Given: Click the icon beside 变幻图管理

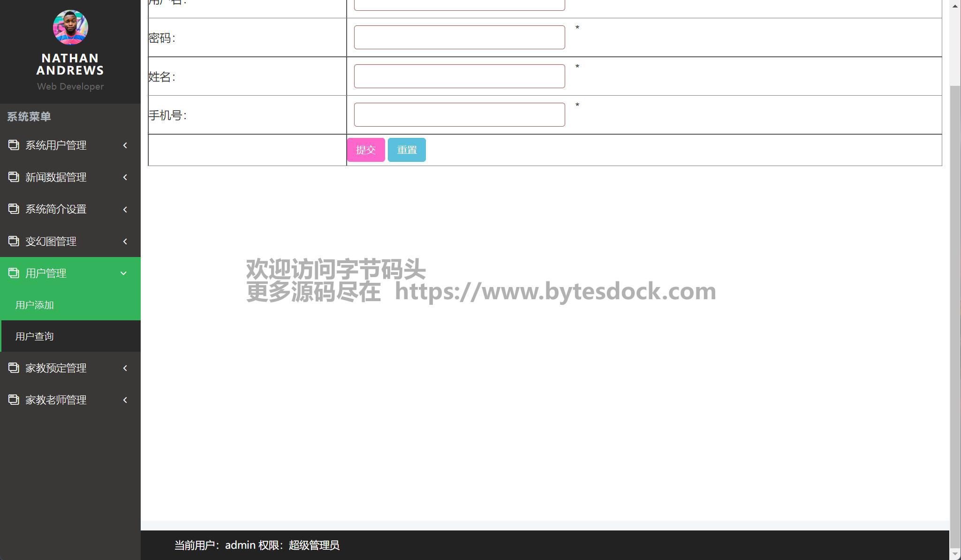Looking at the screenshot, I should coord(14,241).
